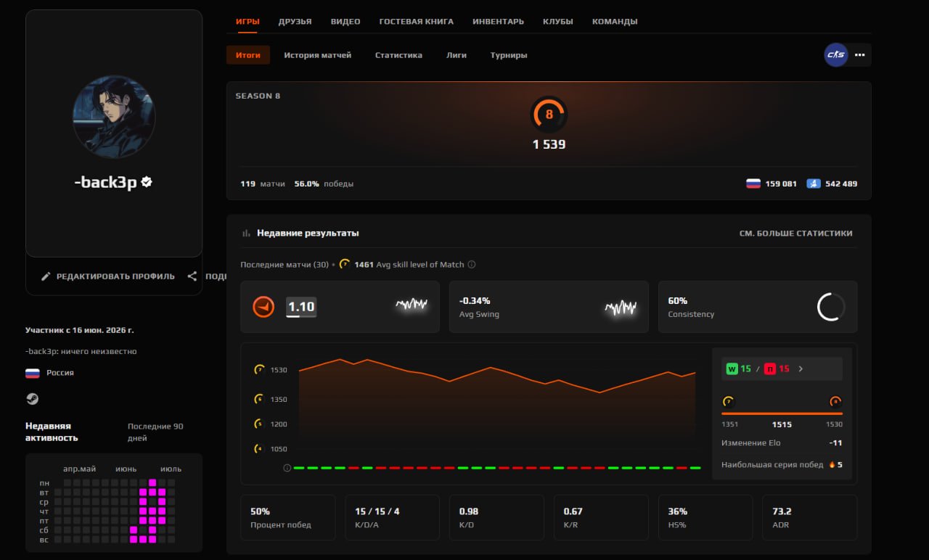Click the level 7 icon at 1530 axis
The height and width of the screenshot is (560, 929).
(x=259, y=370)
